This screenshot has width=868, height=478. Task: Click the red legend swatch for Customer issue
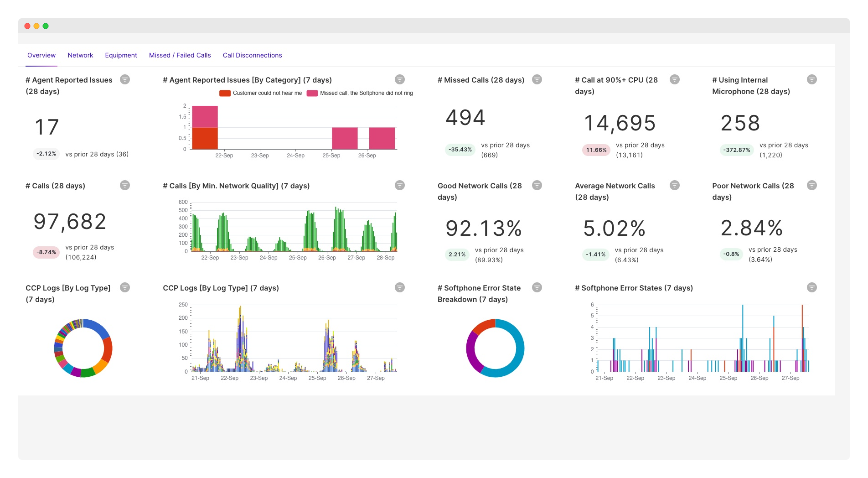pyautogui.click(x=225, y=93)
